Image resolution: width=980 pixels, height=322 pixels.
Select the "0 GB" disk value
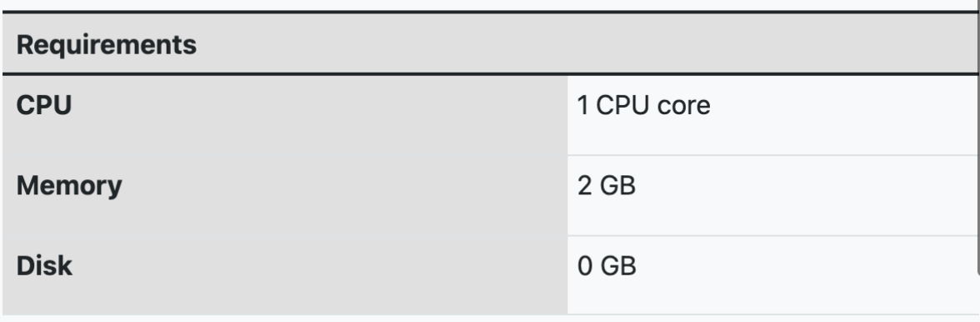point(607,266)
